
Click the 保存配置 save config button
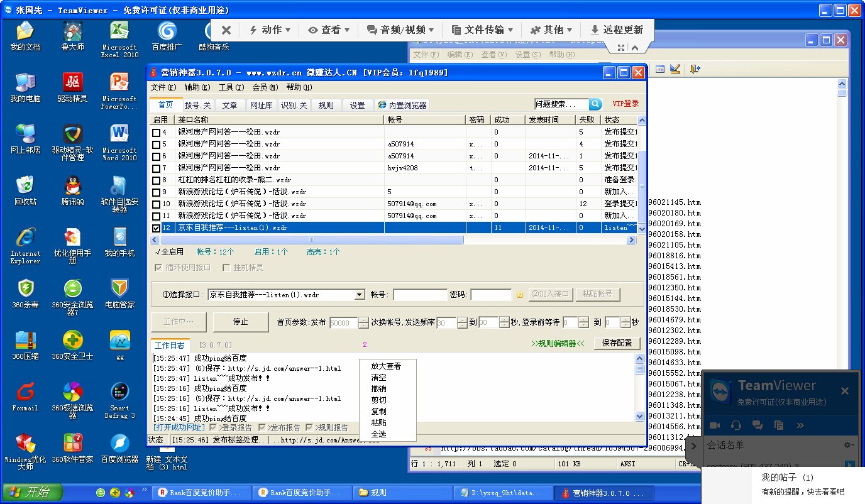[617, 343]
